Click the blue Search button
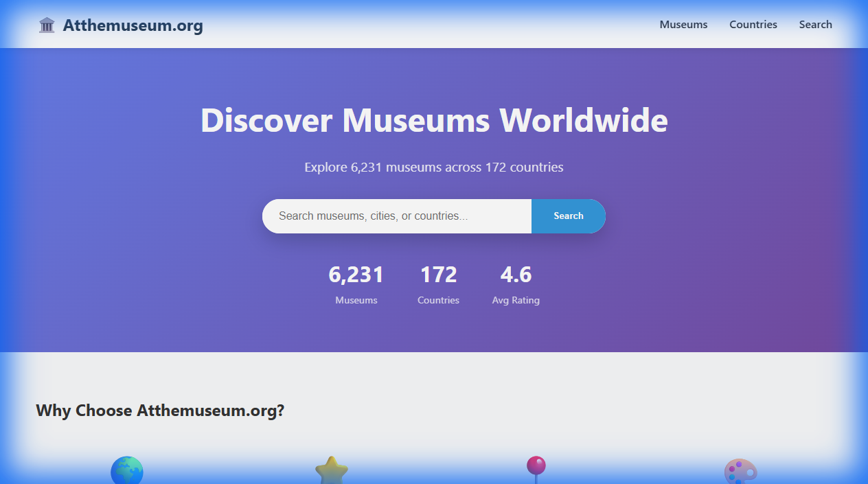868x484 pixels. pos(568,216)
